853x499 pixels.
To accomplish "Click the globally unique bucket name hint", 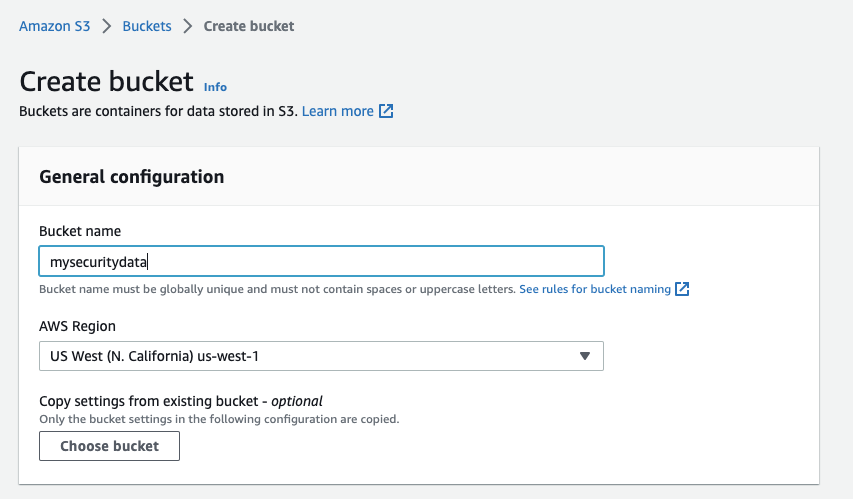I will [277, 289].
